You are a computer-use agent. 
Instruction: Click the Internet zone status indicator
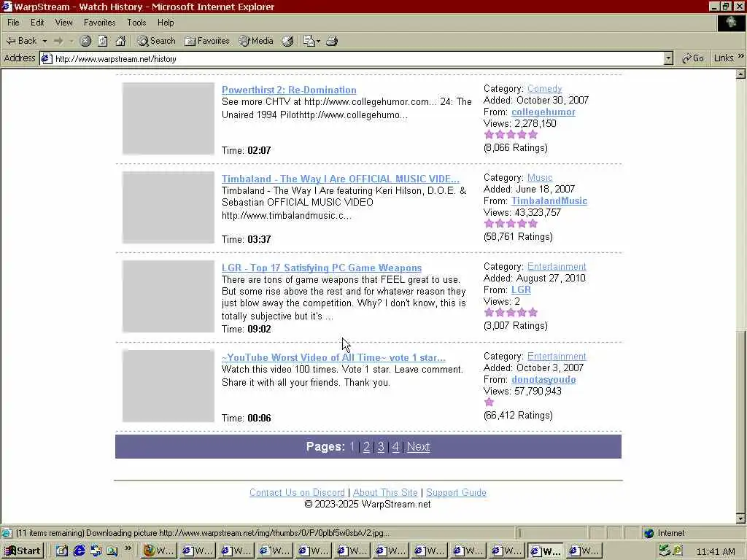pyautogui.click(x=665, y=533)
